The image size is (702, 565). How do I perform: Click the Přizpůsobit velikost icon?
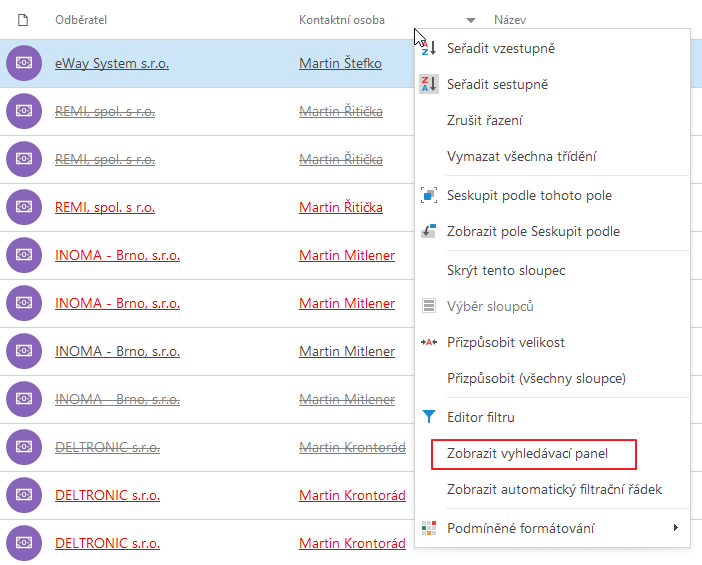tap(429, 342)
